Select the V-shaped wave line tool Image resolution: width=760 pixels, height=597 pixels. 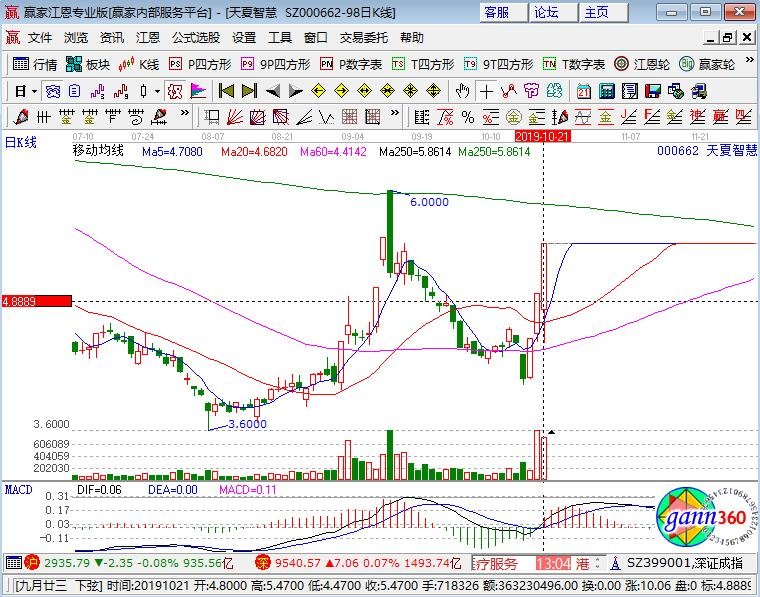pyautogui.click(x=326, y=117)
